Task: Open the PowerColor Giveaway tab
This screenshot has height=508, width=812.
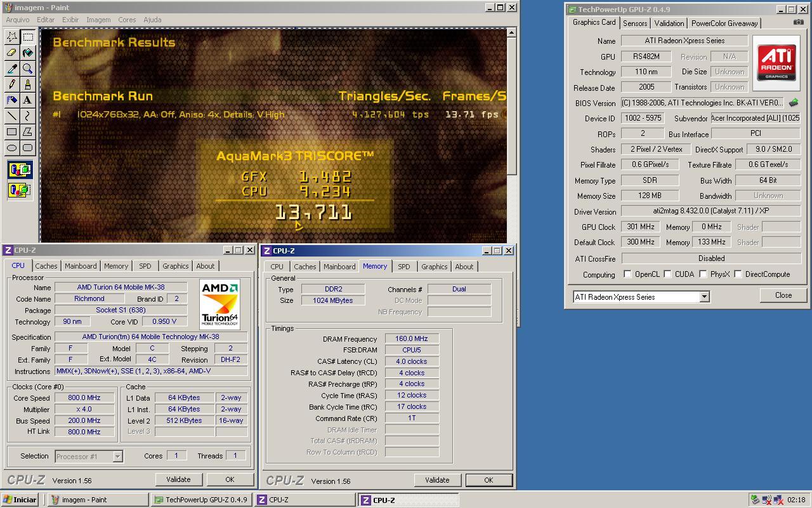Action: tap(724, 23)
